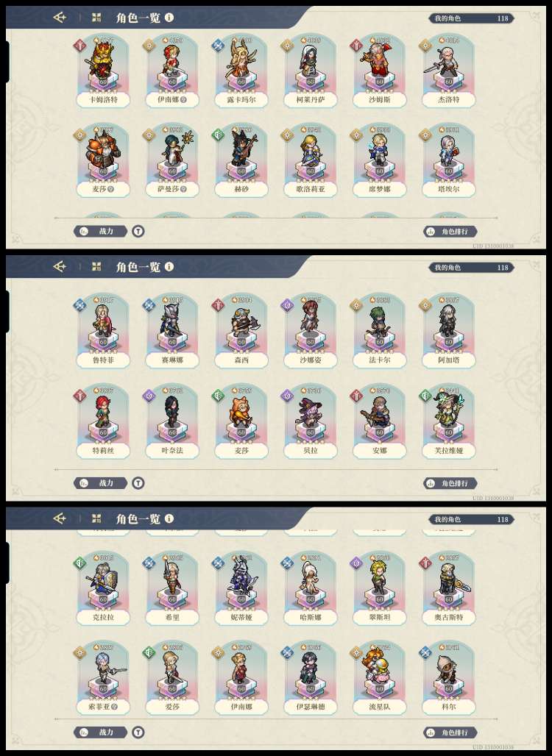This screenshot has height=756, width=552.
Task: Select the 索菲亚② character card
Action: pyautogui.click(x=103, y=677)
